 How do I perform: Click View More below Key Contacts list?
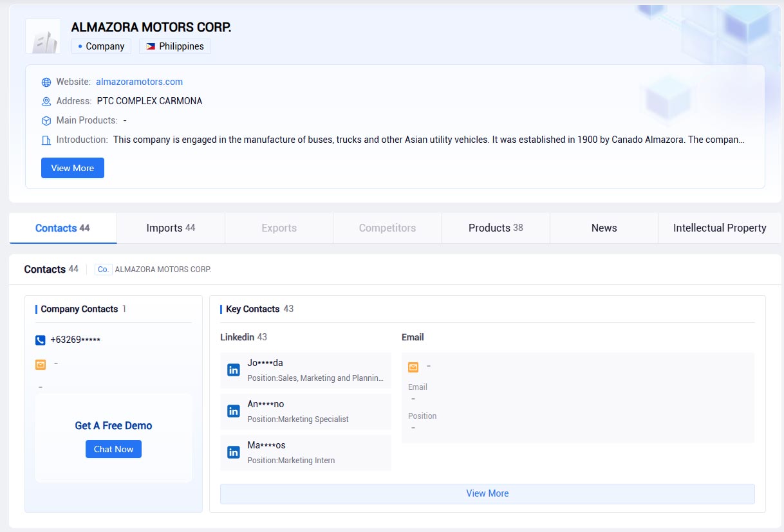tap(487, 494)
